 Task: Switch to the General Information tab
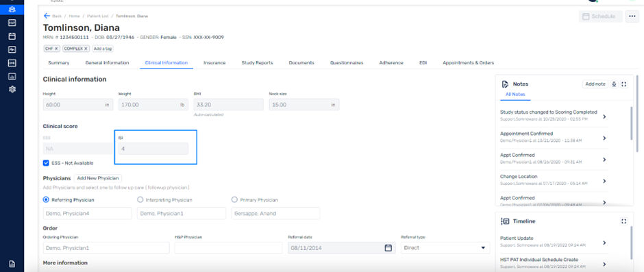(107, 63)
